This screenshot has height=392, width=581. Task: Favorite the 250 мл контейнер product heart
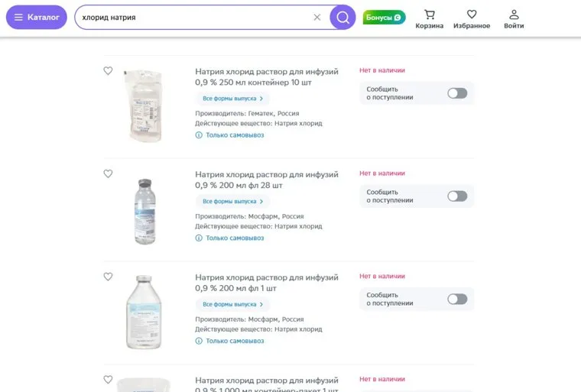(108, 71)
